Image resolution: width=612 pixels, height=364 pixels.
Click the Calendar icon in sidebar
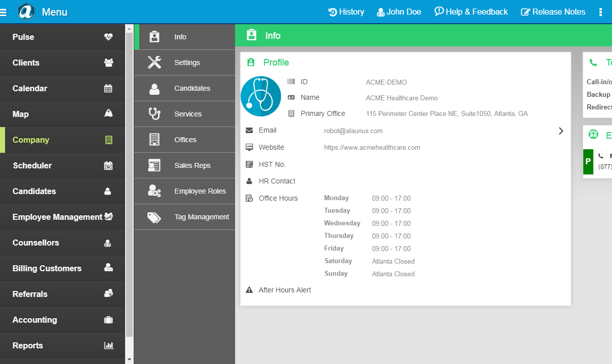pos(108,88)
